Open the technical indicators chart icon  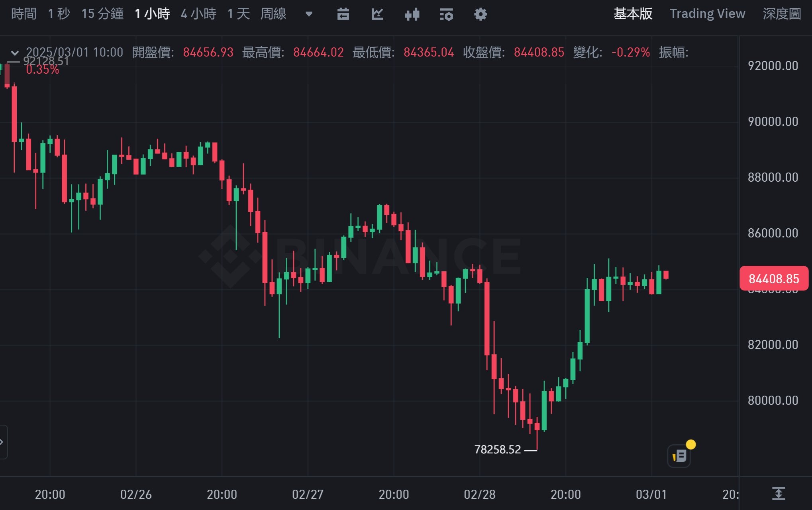377,14
